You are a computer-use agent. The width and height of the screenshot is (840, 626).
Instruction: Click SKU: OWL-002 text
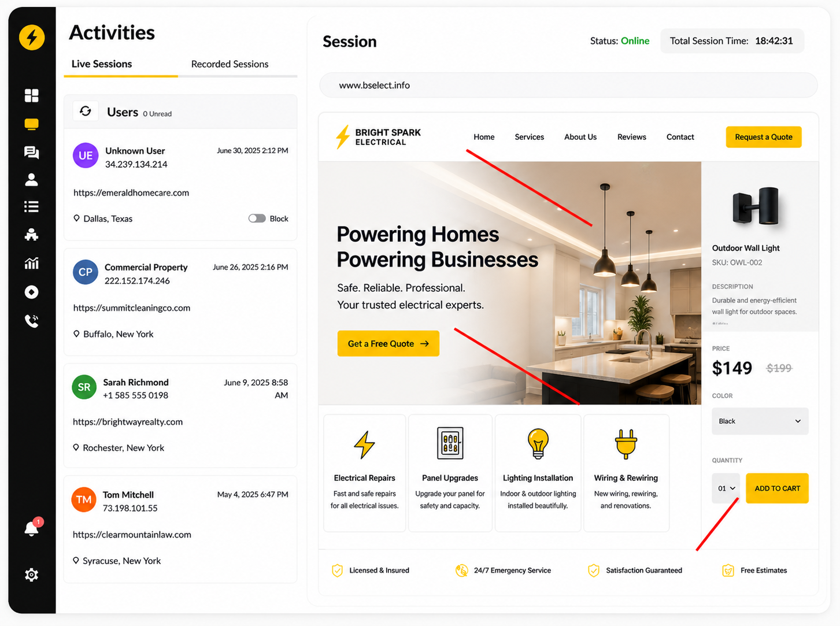737,262
